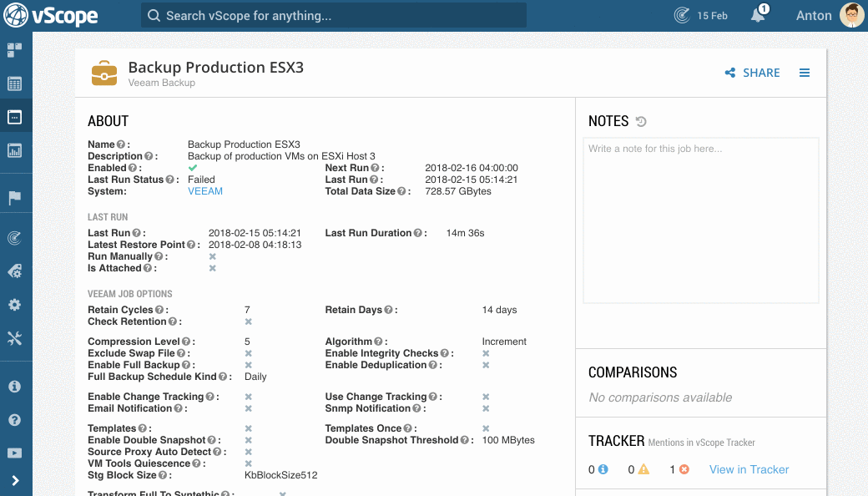Click the help icon next to Last Run Duration
The width and height of the screenshot is (868, 496).
[x=418, y=233]
